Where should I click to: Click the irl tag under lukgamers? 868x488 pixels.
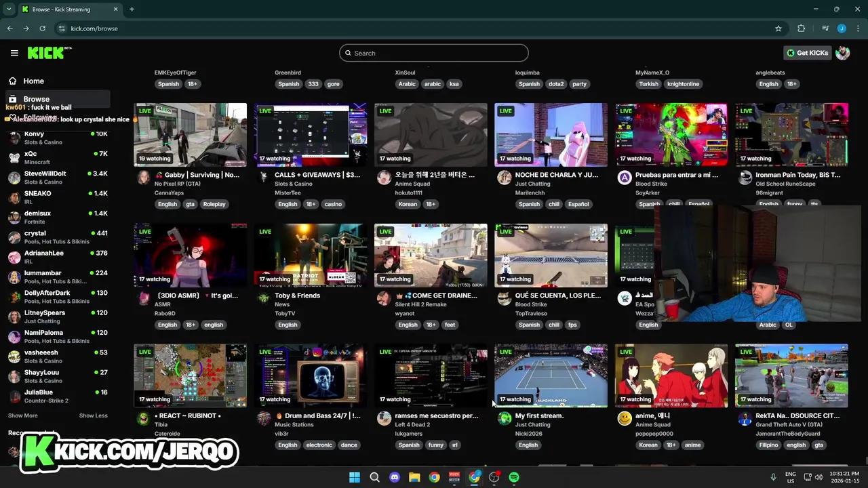coord(454,445)
